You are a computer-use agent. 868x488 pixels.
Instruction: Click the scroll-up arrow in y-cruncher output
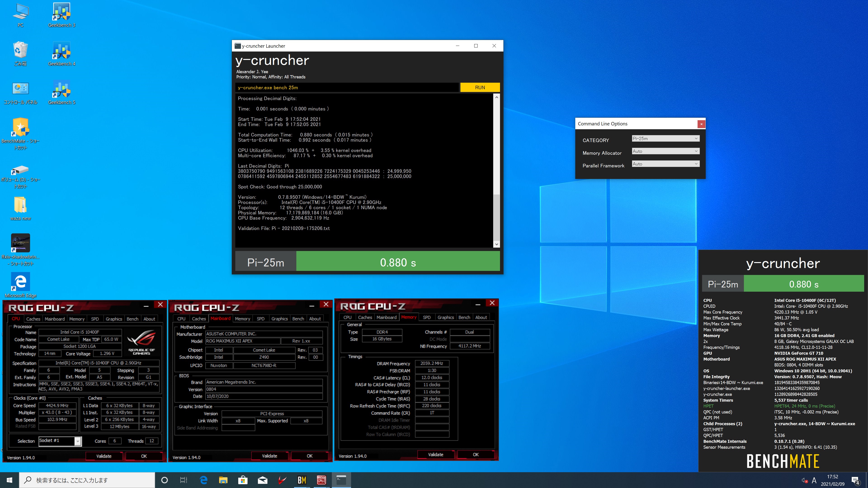(496, 97)
